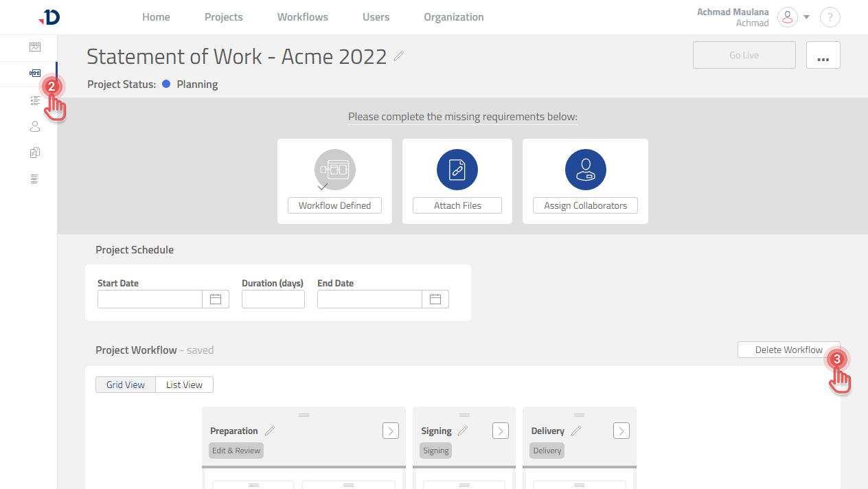Switch to List View
Image resolution: width=868 pixels, height=489 pixels.
tap(184, 385)
